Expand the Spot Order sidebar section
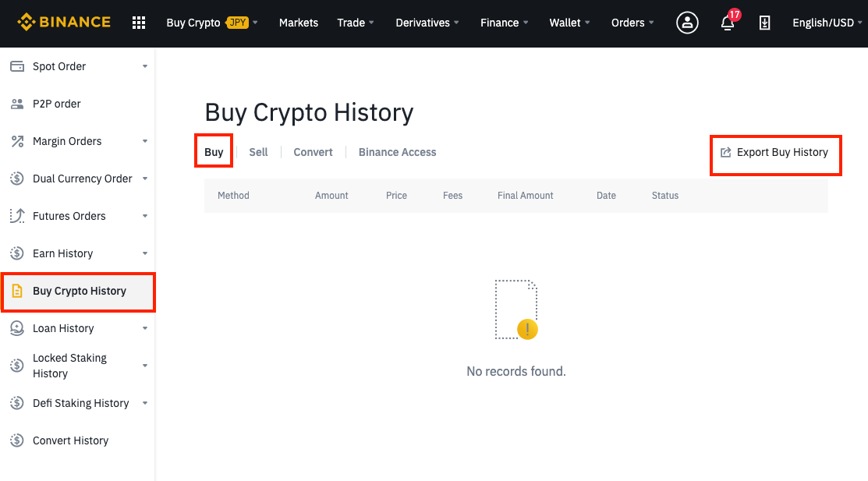Image resolution: width=868 pixels, height=481 pixels. coord(79,66)
